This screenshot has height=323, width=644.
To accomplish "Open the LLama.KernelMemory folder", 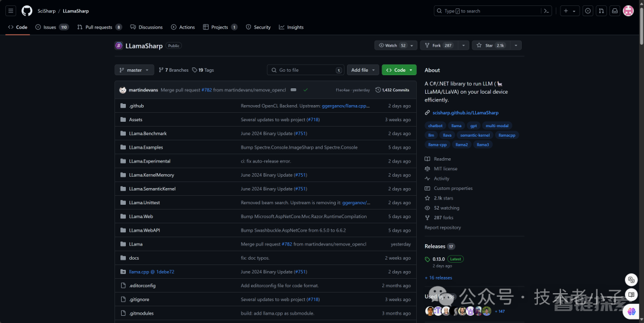I will 151,175.
